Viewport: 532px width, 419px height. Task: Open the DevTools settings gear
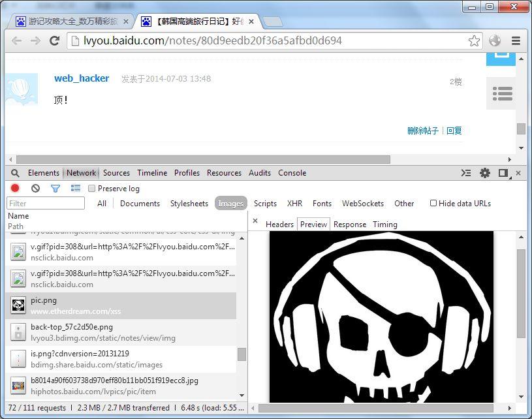pyautogui.click(x=485, y=173)
